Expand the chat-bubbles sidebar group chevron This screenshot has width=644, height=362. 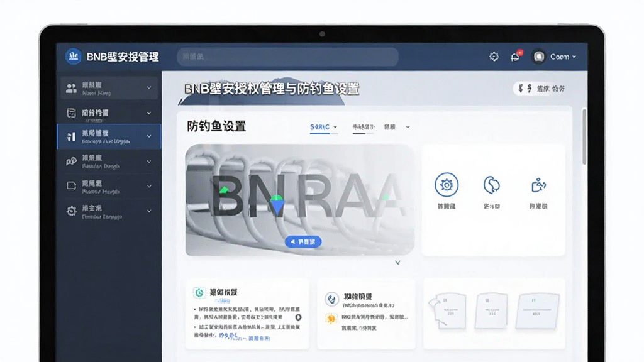pyautogui.click(x=149, y=162)
